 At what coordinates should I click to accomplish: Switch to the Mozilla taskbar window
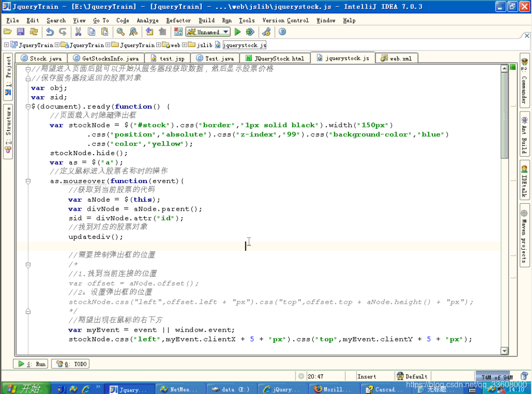pyautogui.click(x=334, y=389)
